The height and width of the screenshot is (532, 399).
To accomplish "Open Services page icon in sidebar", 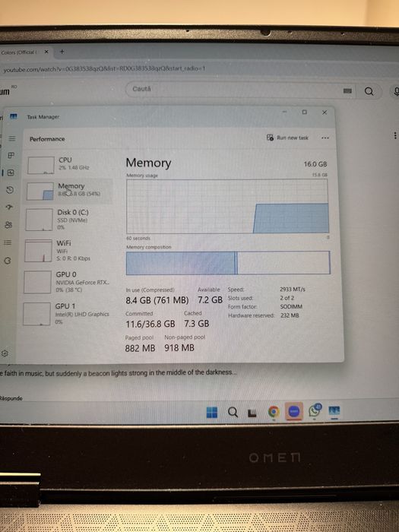I will [x=8, y=261].
